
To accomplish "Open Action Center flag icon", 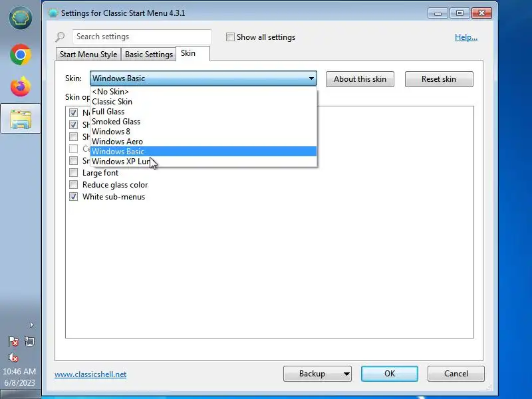I will click(x=13, y=341).
